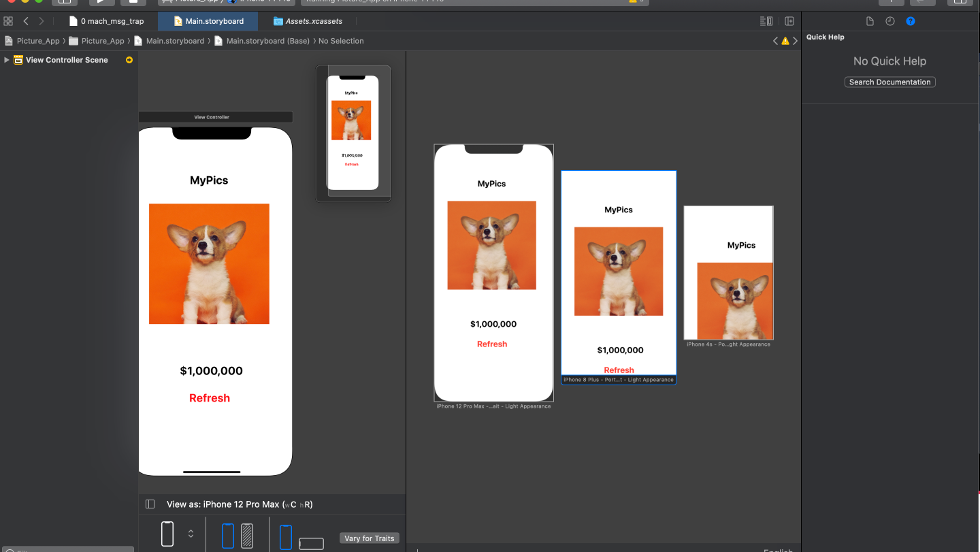This screenshot has width=980, height=552.
Task: Click Refresh in the iPhone 8 Plus preview
Action: (619, 370)
